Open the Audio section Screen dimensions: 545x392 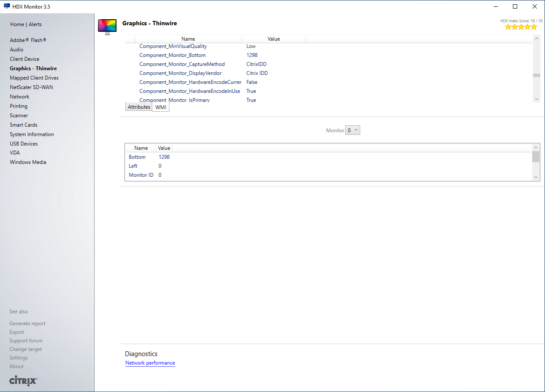[17, 50]
